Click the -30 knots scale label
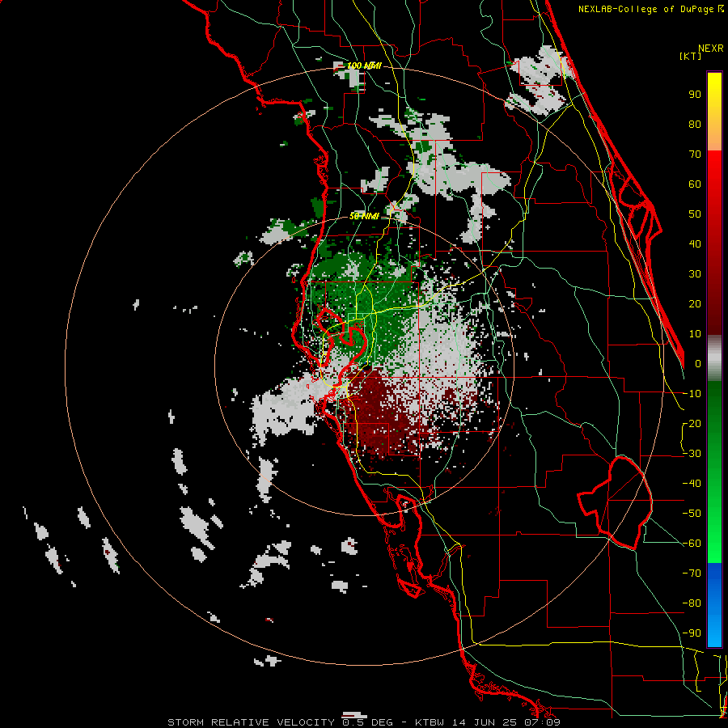This screenshot has width=728, height=728. (692, 454)
